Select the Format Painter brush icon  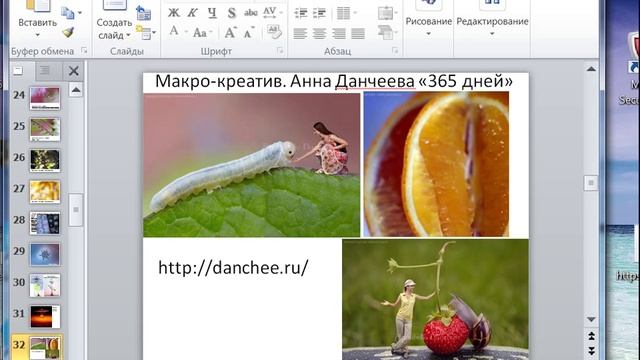pos(68,32)
